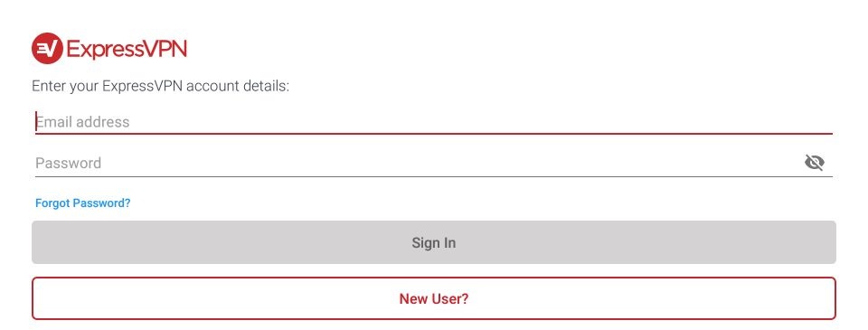Click the Email address placeholder text
This screenshot has width=868, height=330.
tap(82, 122)
